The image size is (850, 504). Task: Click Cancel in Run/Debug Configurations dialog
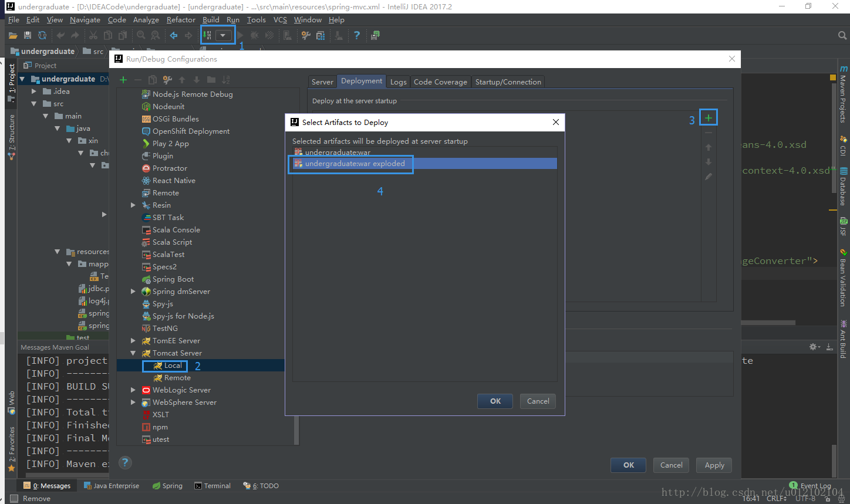[x=672, y=465]
